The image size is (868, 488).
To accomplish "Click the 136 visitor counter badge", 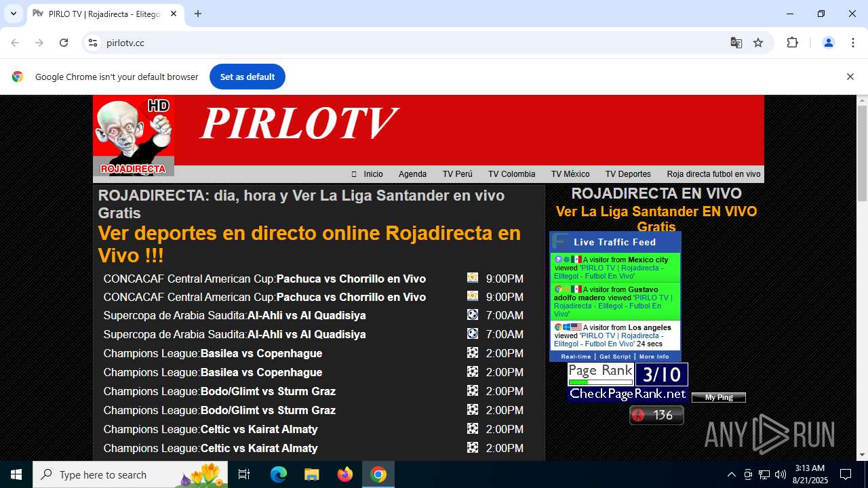I will (x=656, y=415).
